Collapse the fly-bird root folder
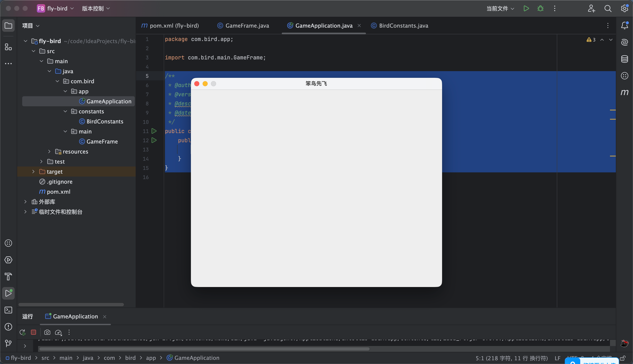633x364 pixels. (26, 41)
